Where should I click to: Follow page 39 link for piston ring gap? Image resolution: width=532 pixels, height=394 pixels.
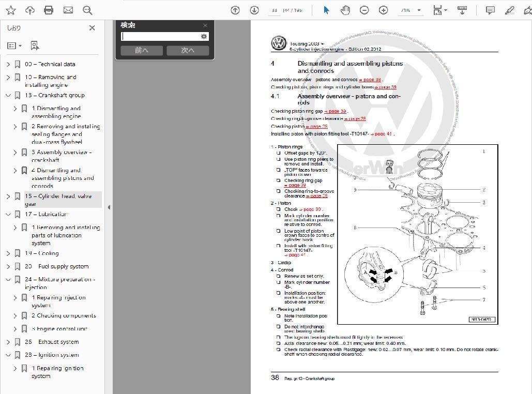335,111
